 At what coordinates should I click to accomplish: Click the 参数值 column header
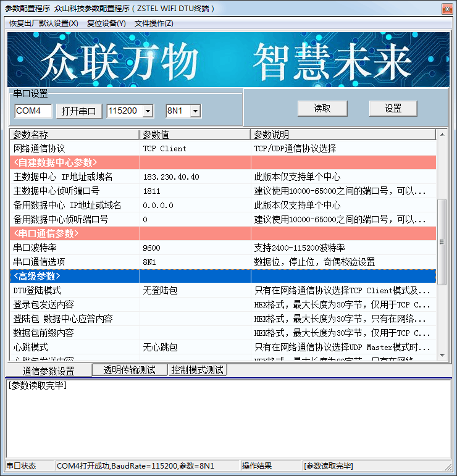195,135
